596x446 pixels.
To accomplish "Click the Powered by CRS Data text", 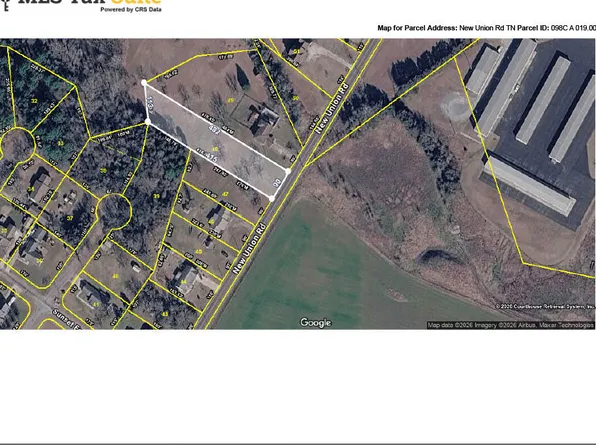I will (131, 10).
